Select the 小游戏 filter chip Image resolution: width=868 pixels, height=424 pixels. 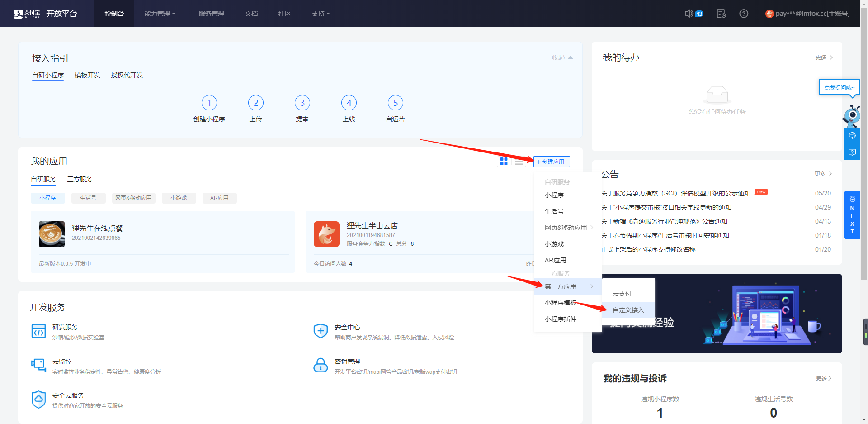(179, 198)
